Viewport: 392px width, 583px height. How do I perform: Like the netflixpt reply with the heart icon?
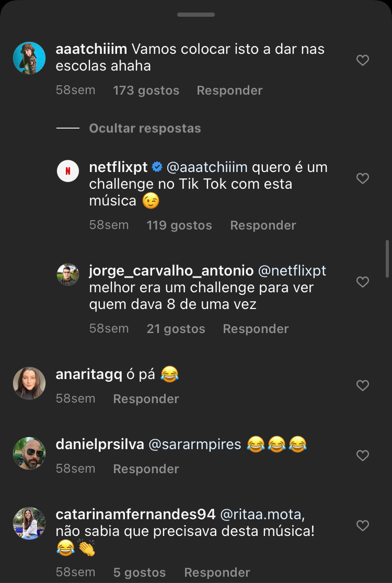click(x=363, y=178)
